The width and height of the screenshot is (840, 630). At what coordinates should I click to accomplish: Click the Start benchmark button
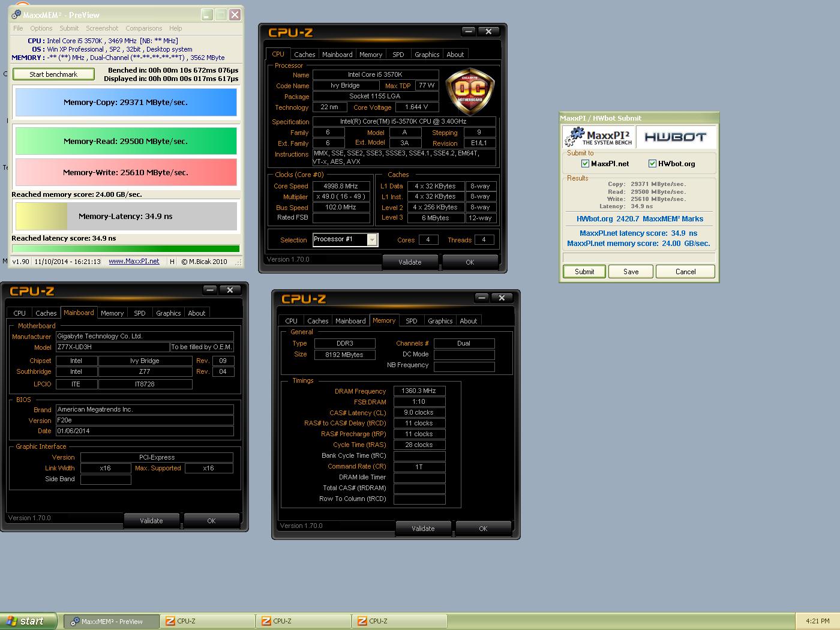click(53, 74)
